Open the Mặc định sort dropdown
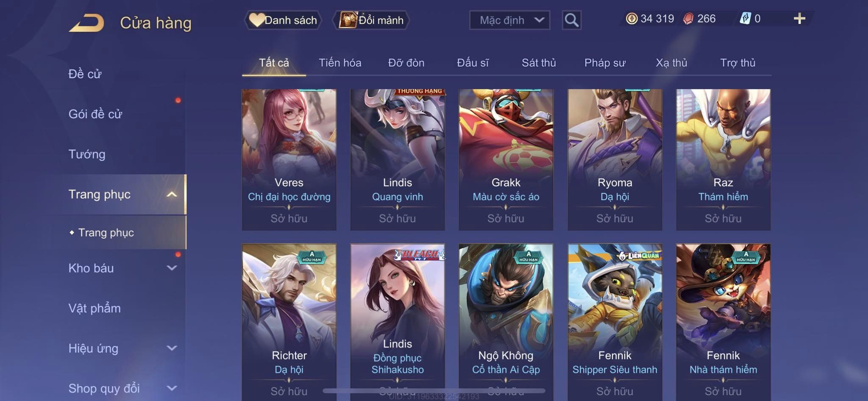 [x=509, y=20]
